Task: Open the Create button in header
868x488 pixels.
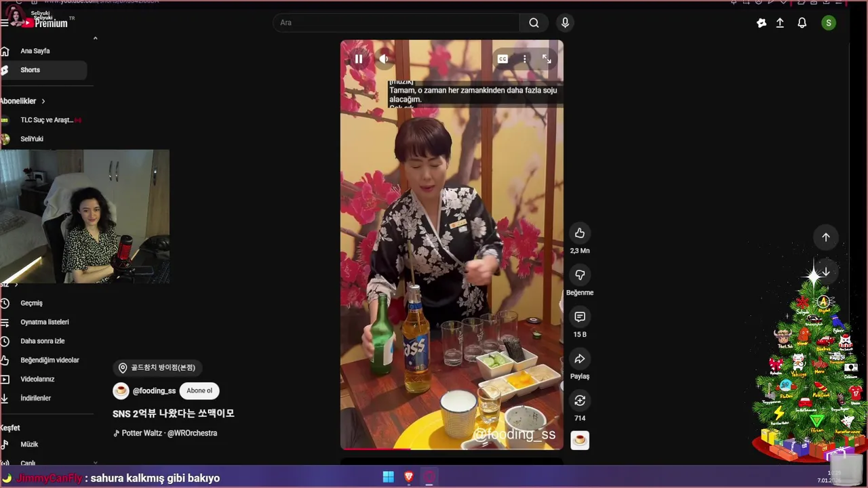Action: (762, 22)
